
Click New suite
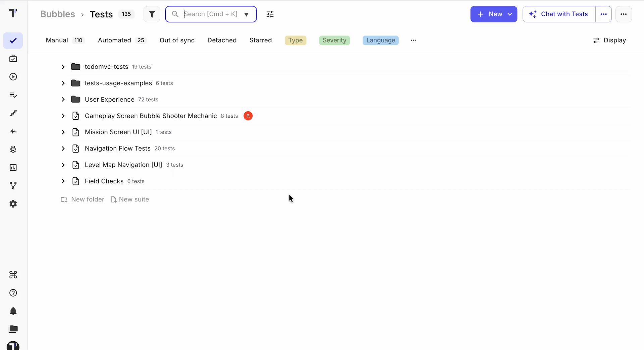130,199
